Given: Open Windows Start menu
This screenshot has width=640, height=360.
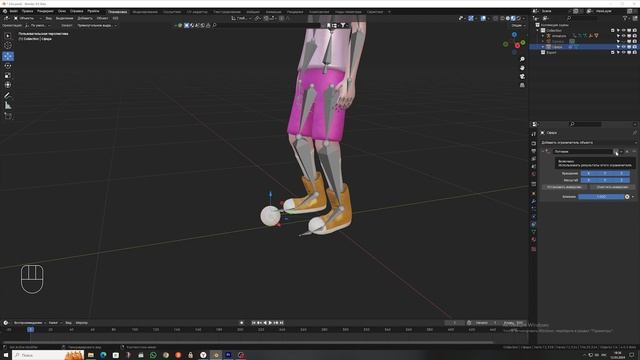Looking at the screenshot, I should [x=6, y=355].
